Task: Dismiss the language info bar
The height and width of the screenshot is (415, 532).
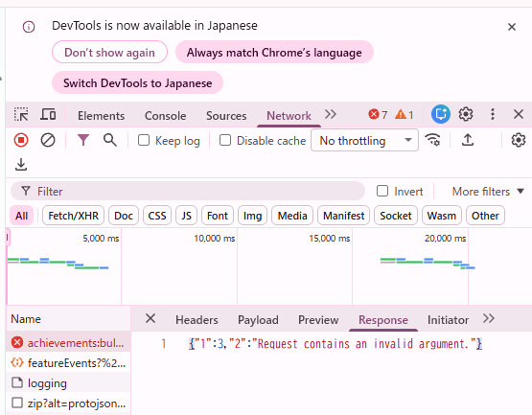Action: tap(512, 27)
